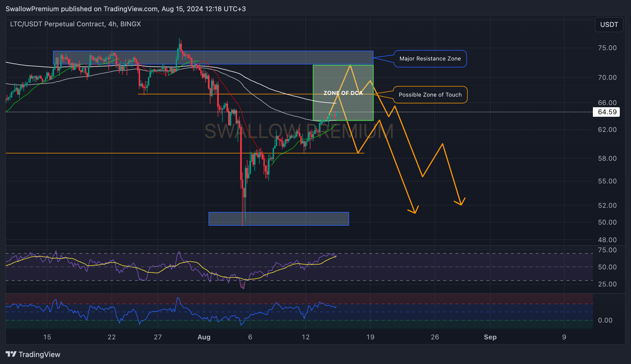The height and width of the screenshot is (364, 631).
Task: Click the TradingView logo
Action: coord(33,354)
